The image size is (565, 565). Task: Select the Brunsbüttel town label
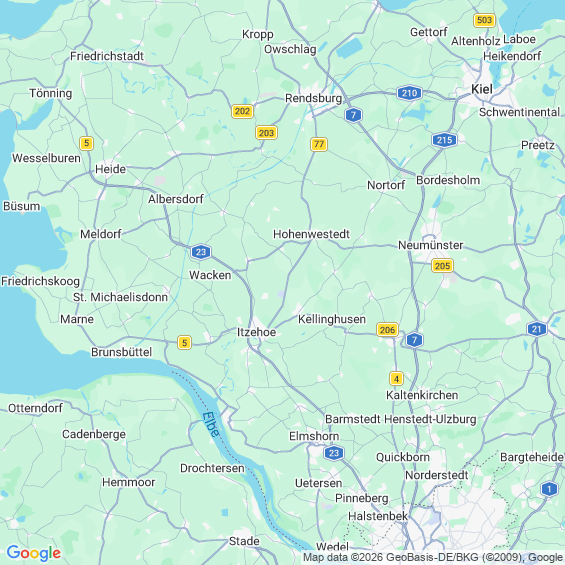pos(121,352)
